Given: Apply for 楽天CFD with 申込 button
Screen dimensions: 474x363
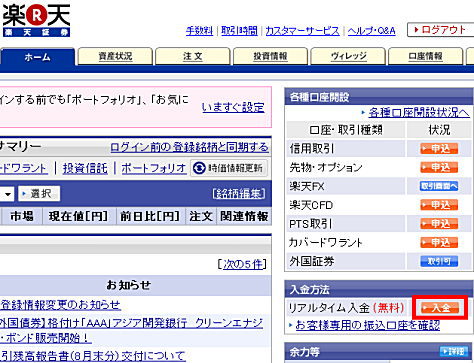Looking at the screenshot, I should tap(439, 205).
